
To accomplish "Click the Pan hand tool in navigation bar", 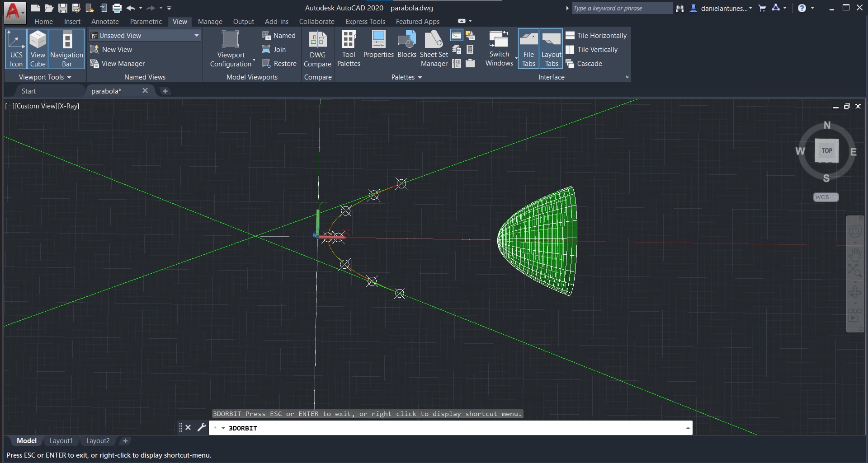I will click(x=855, y=254).
